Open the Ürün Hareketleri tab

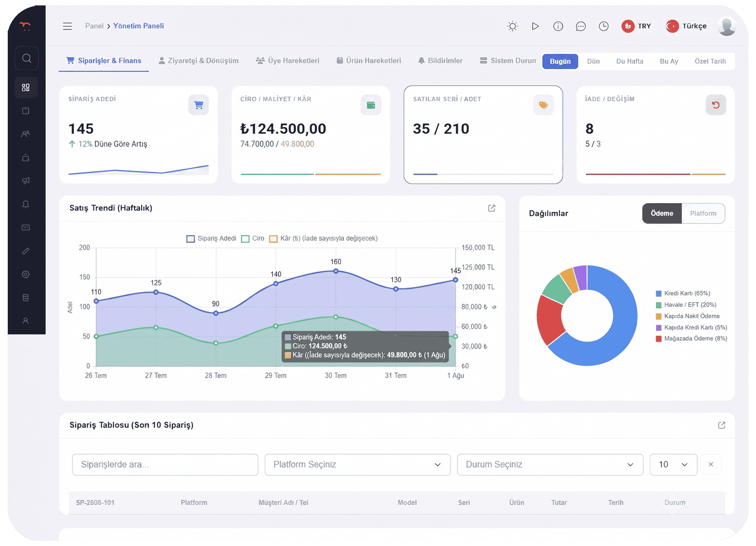pyautogui.click(x=369, y=61)
